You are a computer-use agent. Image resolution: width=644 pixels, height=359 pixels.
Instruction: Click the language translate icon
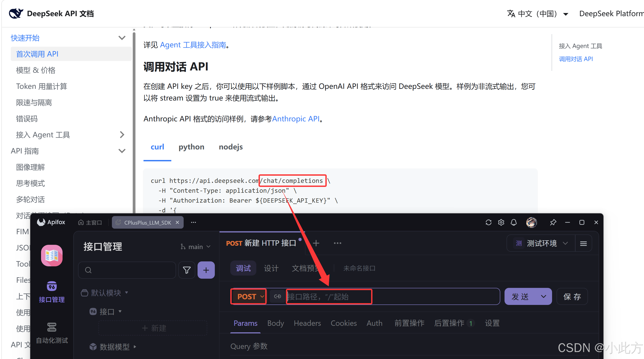511,13
